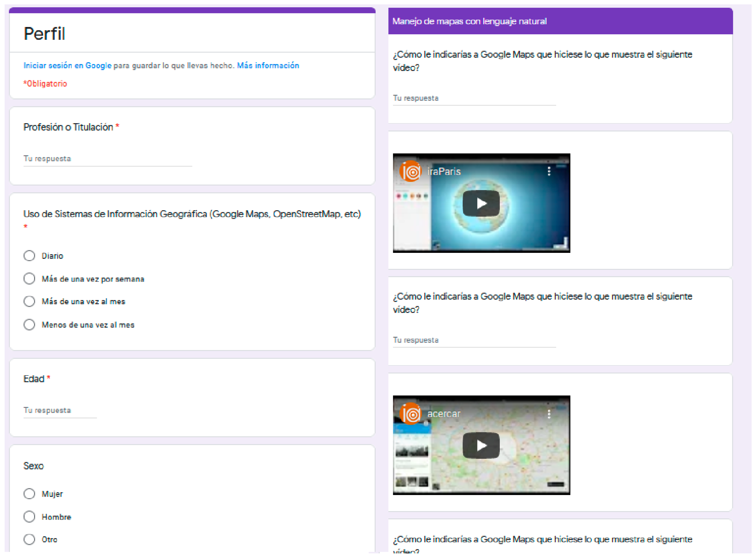Click answer field above iraParis video

475,98
